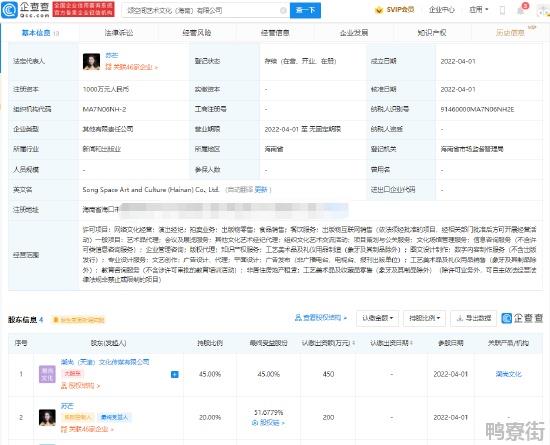The image size is (550, 445).
Task: Click the blue 查一下 search button
Action: [305, 10]
